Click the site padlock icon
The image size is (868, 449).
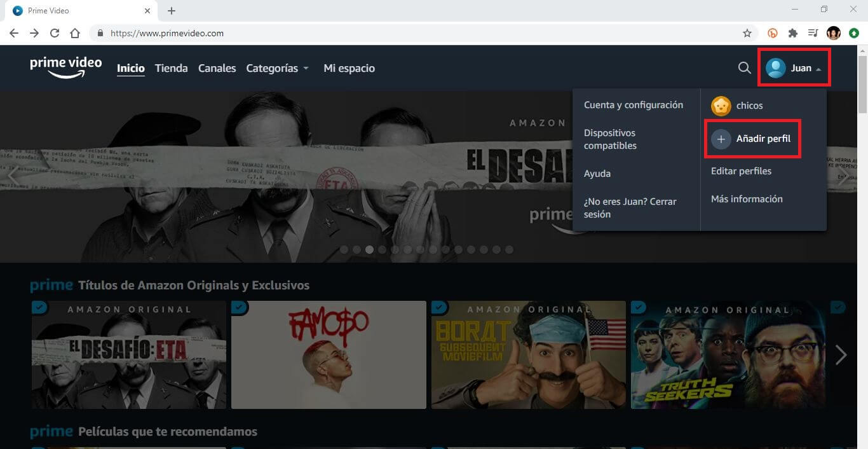click(100, 33)
